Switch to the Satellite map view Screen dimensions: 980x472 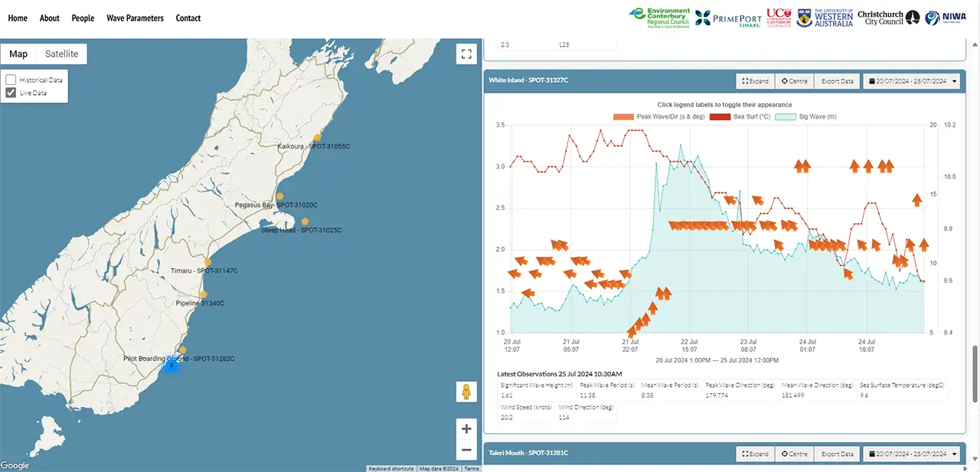(60, 54)
